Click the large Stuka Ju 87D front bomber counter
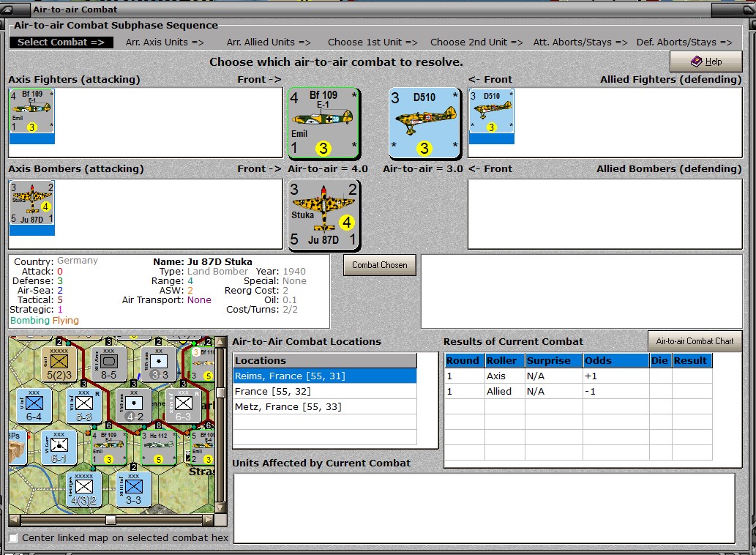 tap(323, 215)
